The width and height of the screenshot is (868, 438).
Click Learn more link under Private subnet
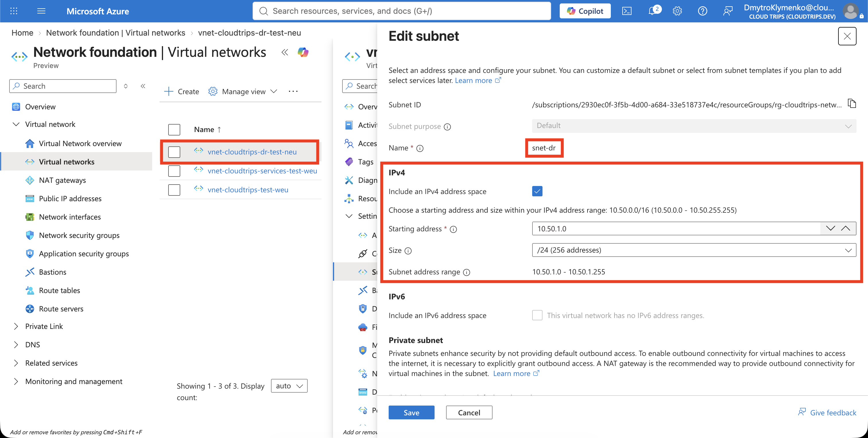coord(516,374)
